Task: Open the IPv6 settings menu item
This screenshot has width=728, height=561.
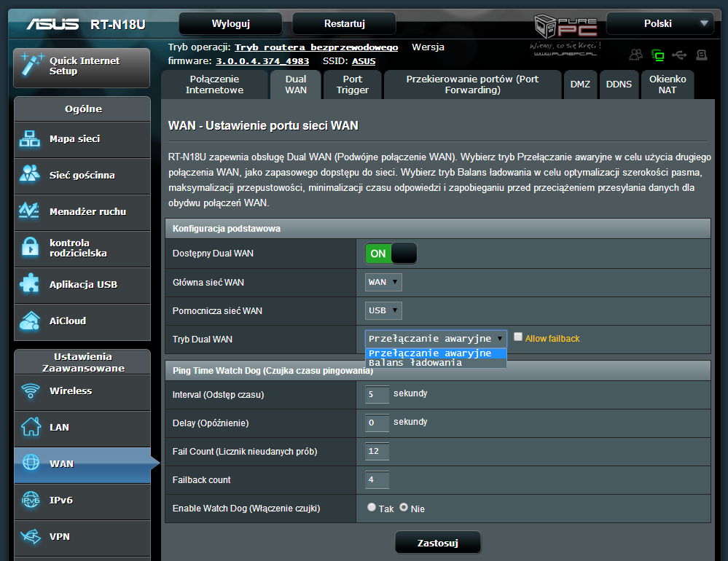Action: (x=82, y=501)
